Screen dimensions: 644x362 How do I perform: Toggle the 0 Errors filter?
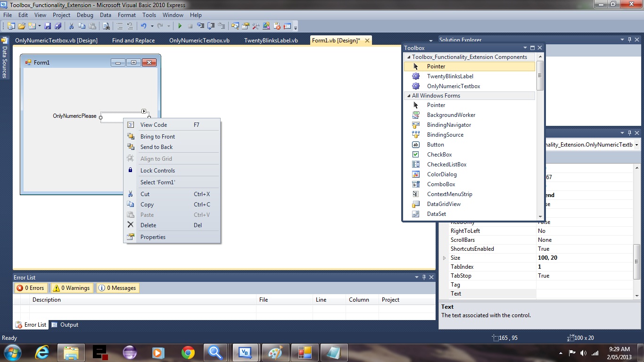[30, 288]
